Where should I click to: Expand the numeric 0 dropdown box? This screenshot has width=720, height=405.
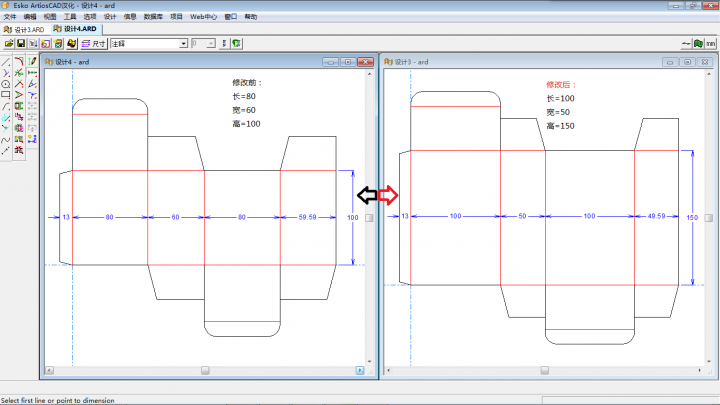click(210, 44)
